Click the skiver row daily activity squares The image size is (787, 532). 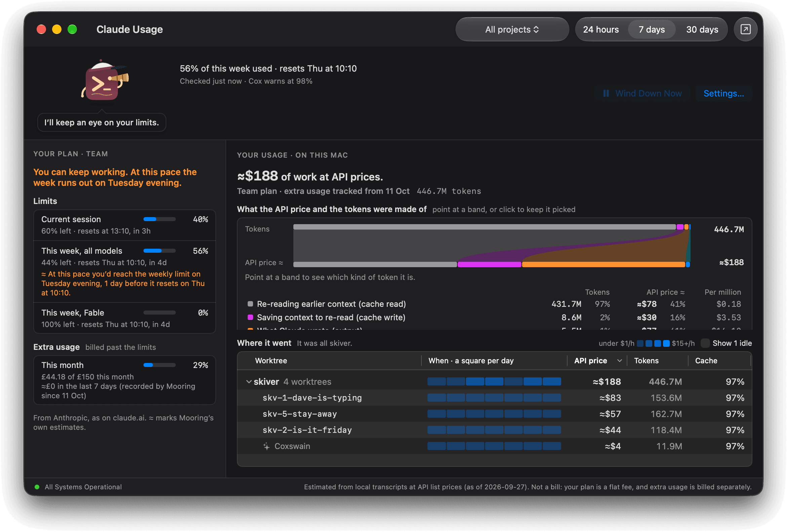click(x=494, y=382)
